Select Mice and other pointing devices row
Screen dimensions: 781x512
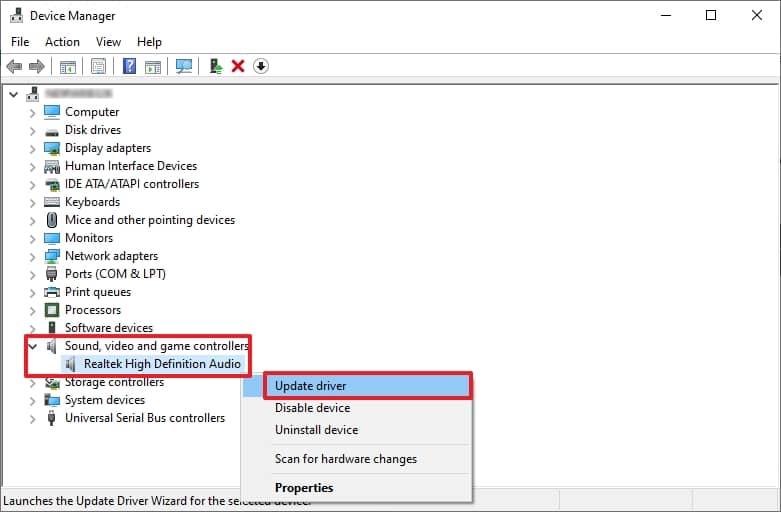pyautogui.click(x=150, y=220)
